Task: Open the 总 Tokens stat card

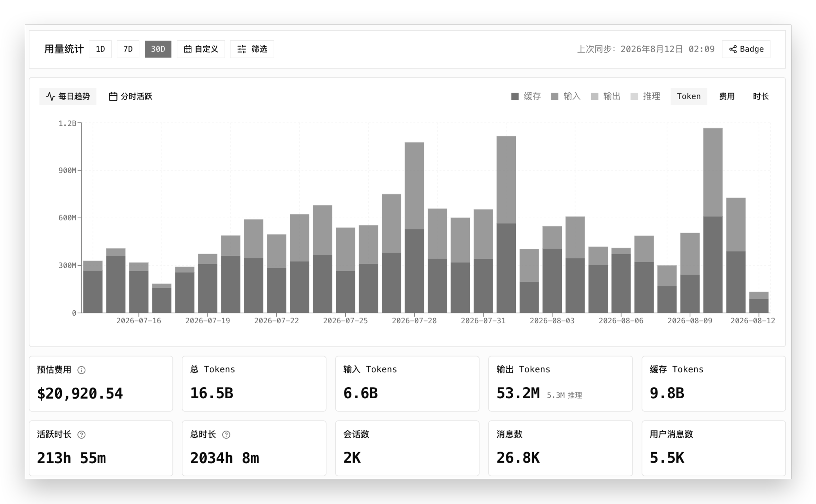Action: click(254, 384)
